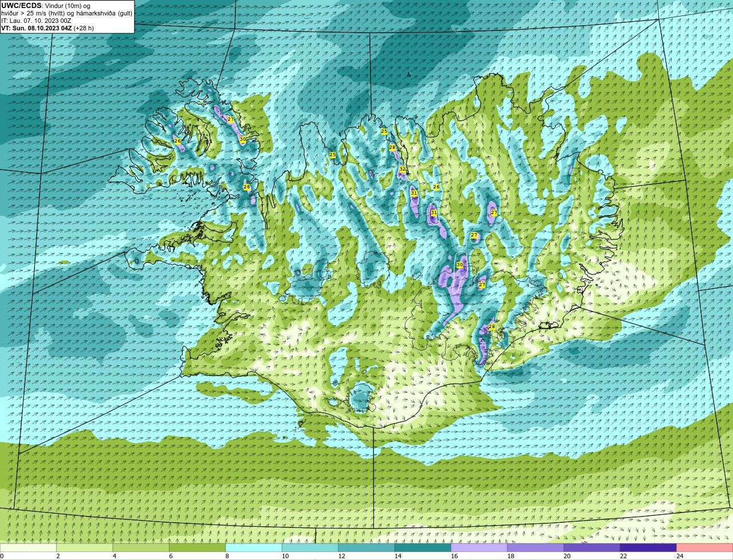Click the 16–18 m/s light purple legend swatch

479,548
